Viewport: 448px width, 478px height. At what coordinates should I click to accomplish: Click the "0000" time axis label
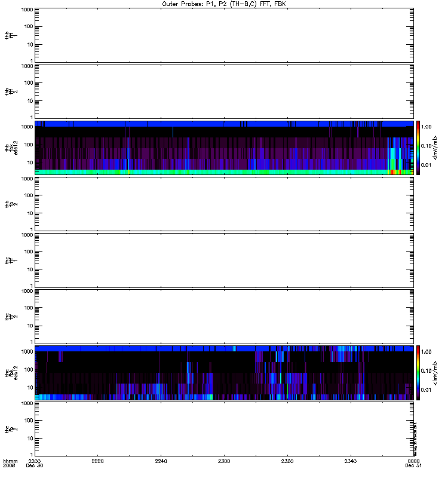[x=413, y=461]
